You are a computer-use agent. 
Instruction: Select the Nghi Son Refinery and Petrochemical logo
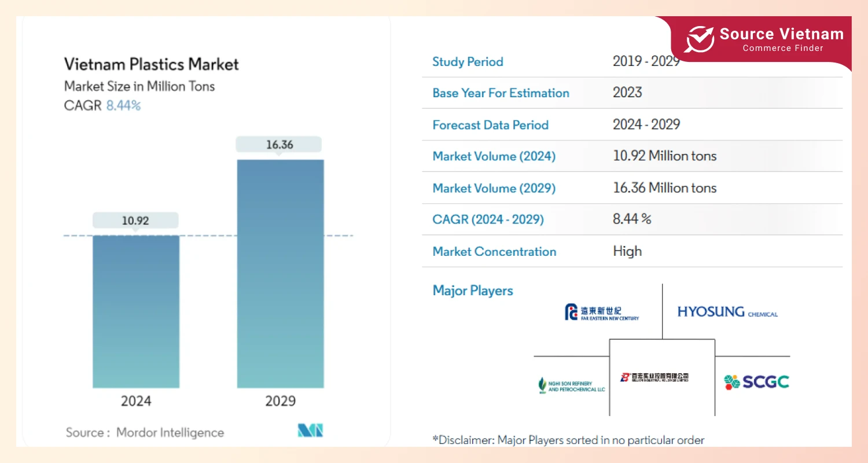tap(571, 385)
